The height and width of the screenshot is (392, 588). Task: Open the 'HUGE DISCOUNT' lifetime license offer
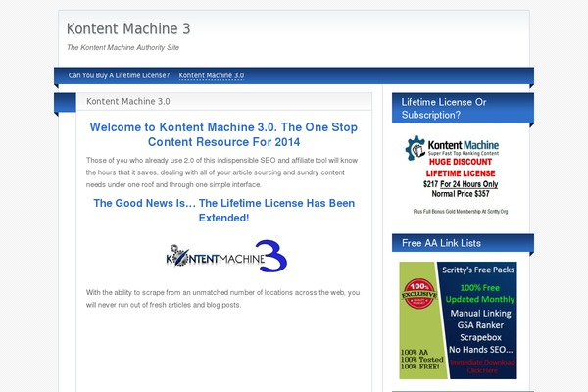461,162
